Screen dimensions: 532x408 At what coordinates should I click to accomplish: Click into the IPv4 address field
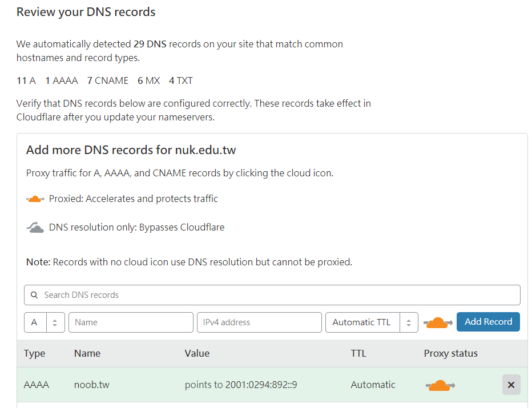point(259,322)
